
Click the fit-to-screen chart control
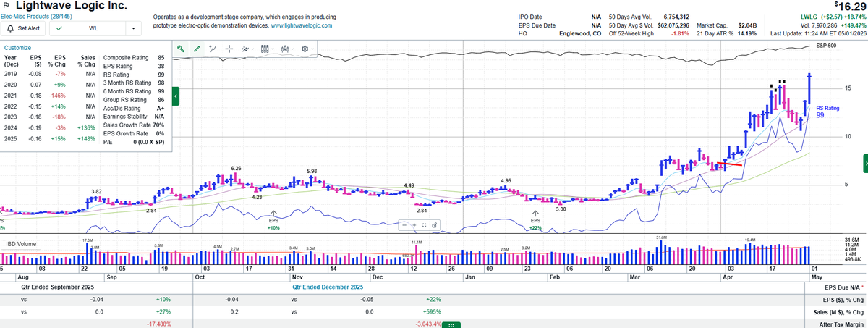tap(424, 225)
